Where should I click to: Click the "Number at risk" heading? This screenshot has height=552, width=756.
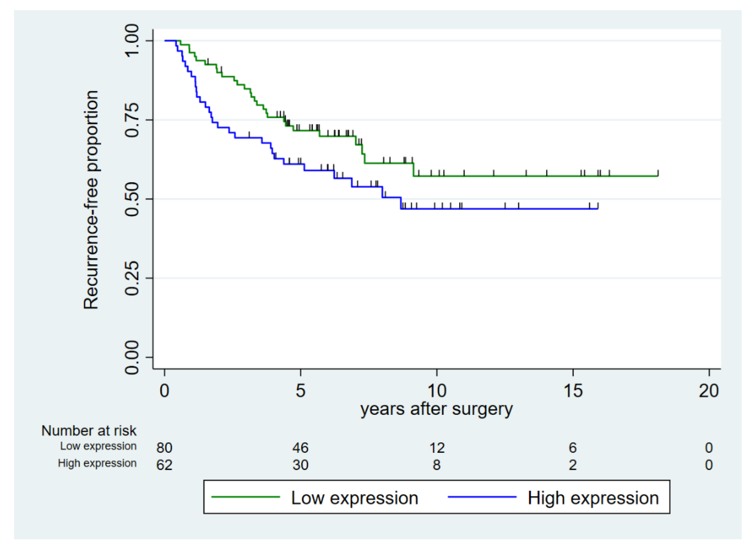click(89, 431)
